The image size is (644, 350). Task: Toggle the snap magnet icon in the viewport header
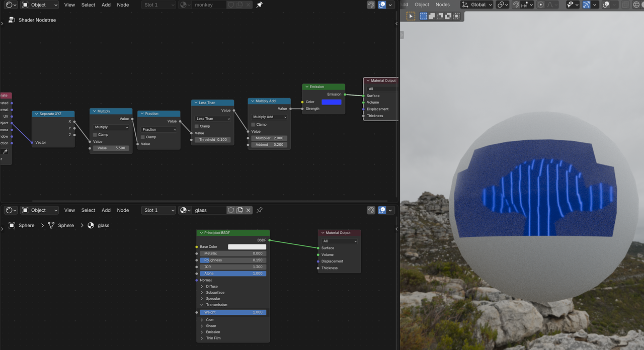coord(516,5)
